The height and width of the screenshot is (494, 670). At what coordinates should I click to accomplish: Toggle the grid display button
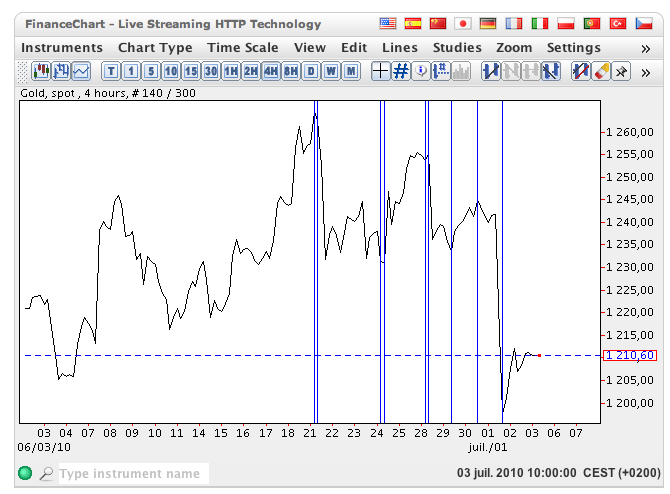(x=401, y=71)
